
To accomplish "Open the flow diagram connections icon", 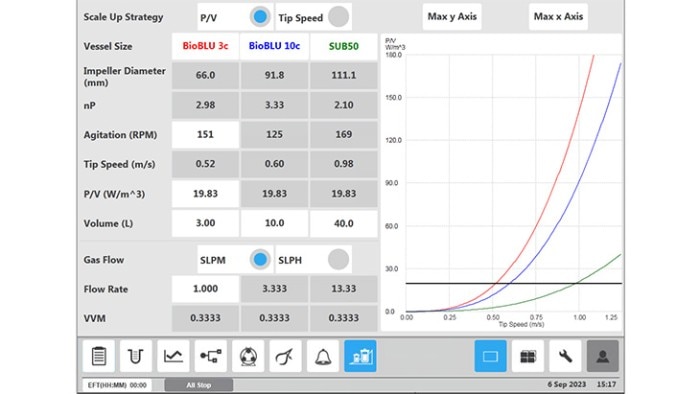I will click(x=211, y=356).
